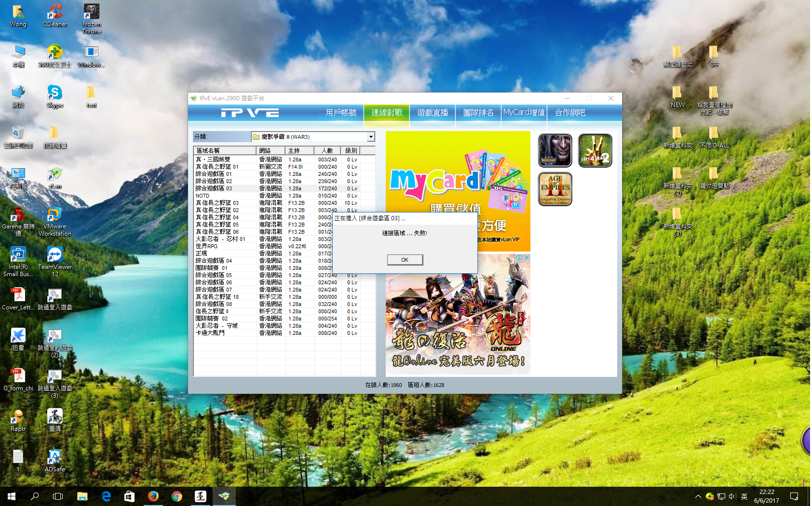Open the MyCard advertisement banner
Screen dimensions: 812x506
click(458, 191)
